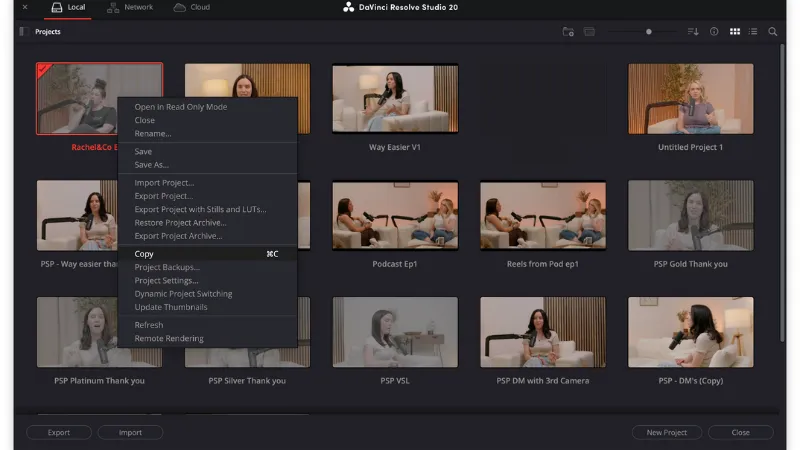Click the vertical scrollbar of the project grid

[782, 193]
